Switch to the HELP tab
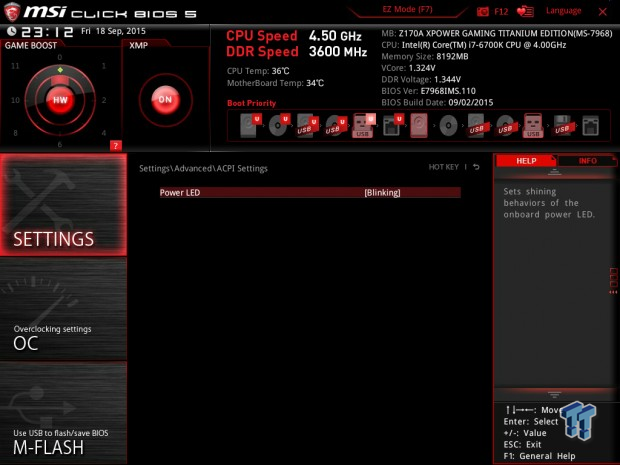Screen dimensions: 620x465 pyautogui.click(x=526, y=161)
